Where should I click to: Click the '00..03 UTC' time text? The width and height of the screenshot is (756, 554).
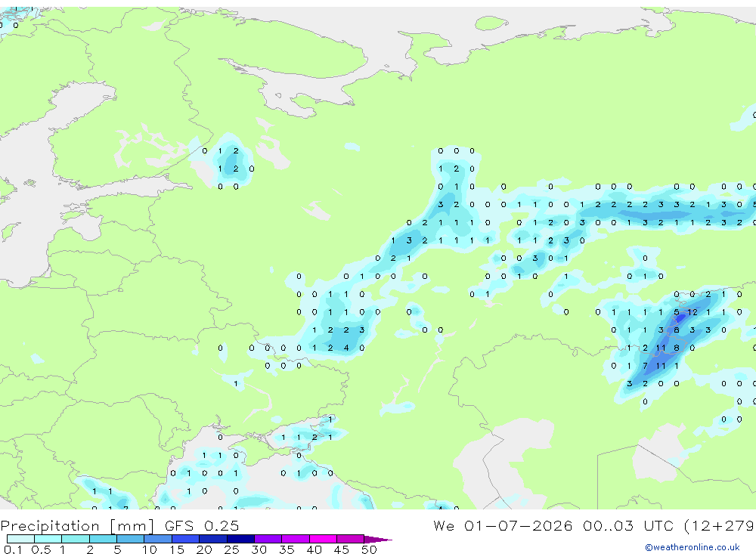(629, 525)
